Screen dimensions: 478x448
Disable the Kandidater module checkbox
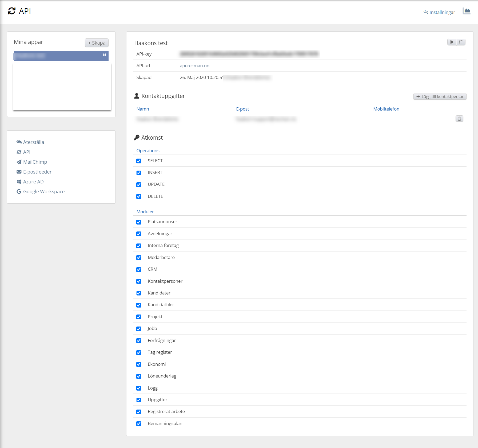pyautogui.click(x=139, y=293)
